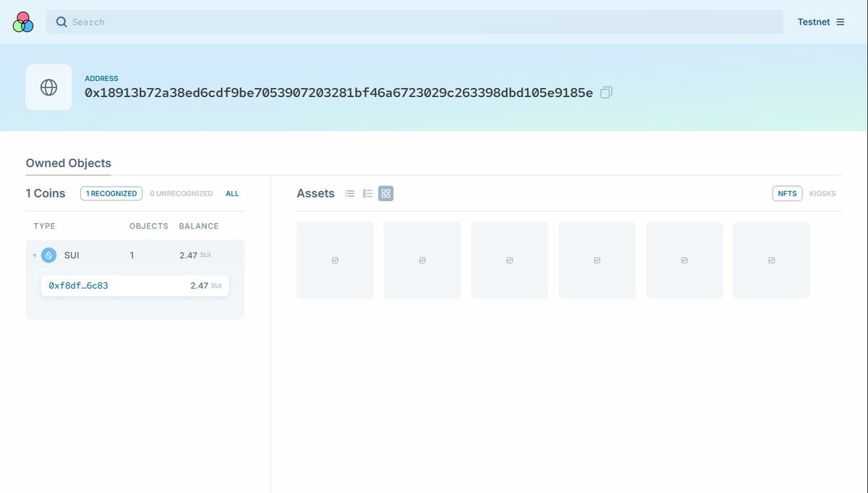Click the TYPE column header
The height and width of the screenshot is (493, 868).
(x=44, y=226)
